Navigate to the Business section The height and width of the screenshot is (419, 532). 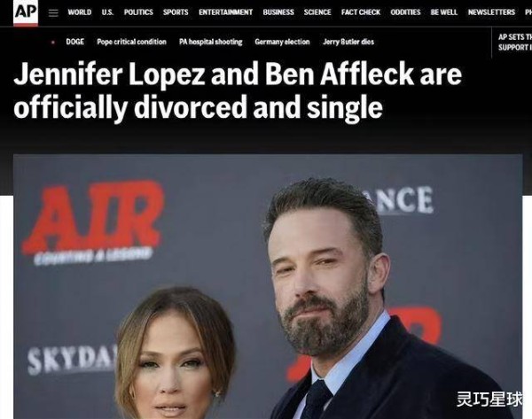coord(278,12)
